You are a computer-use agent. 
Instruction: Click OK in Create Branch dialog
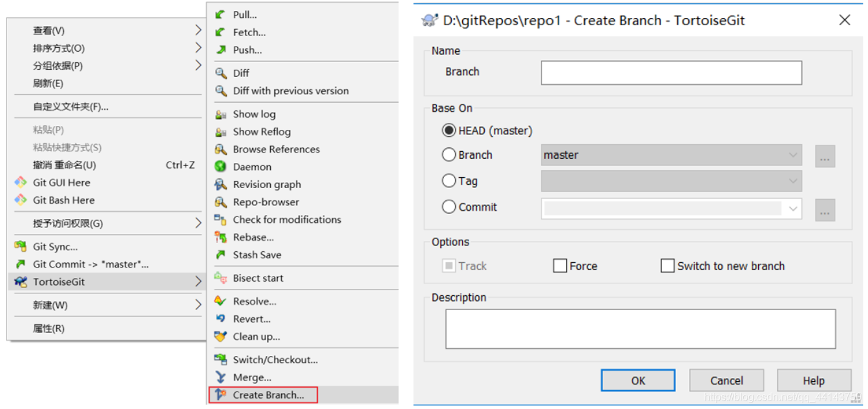pos(638,380)
